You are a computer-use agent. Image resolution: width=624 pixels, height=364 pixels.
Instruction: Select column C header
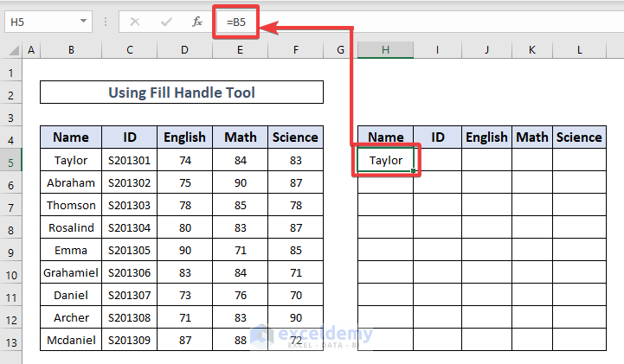pyautogui.click(x=129, y=50)
